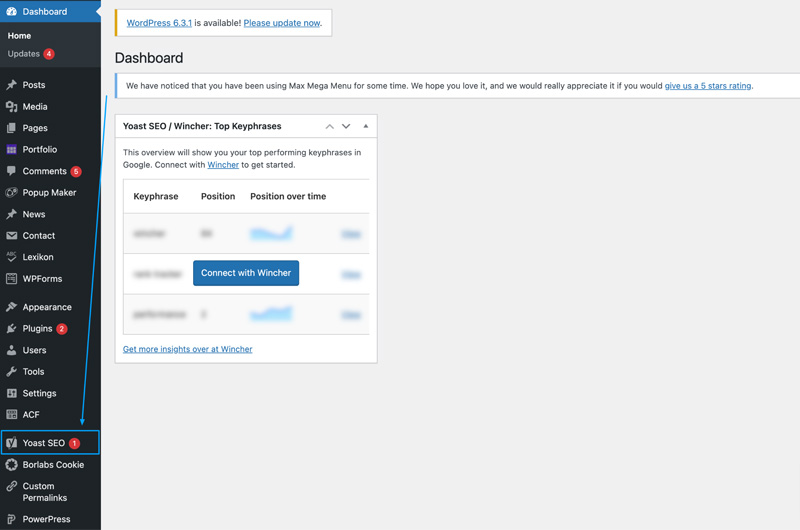Open Get more insights over at Wincher
This screenshot has width=800, height=530.
(x=187, y=349)
